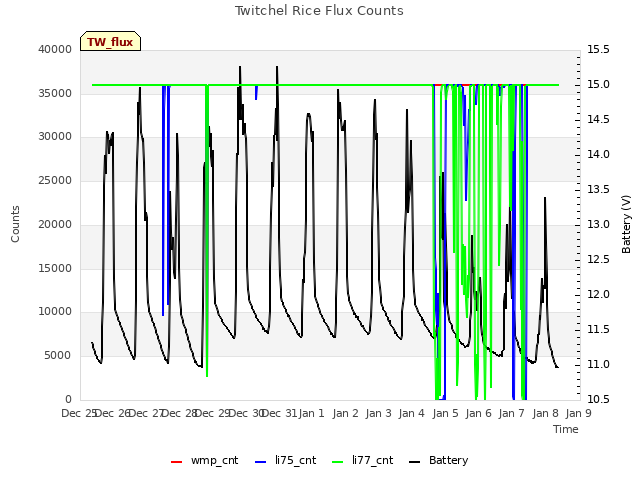The width and height of the screenshot is (640, 480).
Task: Click the 10000 counts axis tick label
Action: [55, 312]
